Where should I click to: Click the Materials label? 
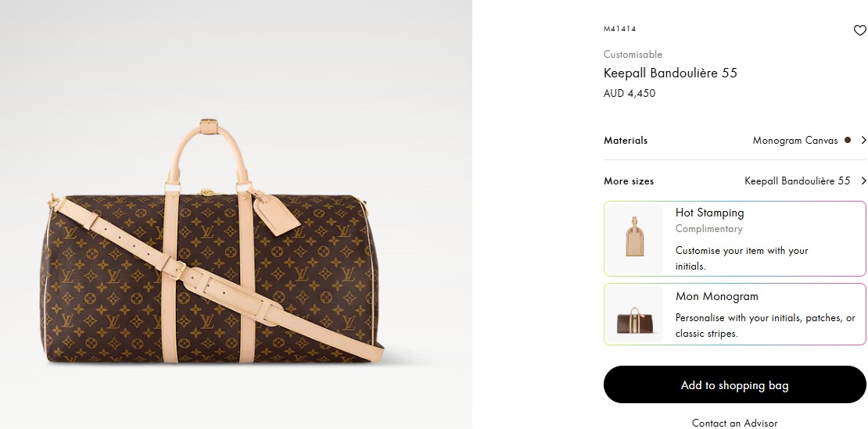(x=626, y=141)
